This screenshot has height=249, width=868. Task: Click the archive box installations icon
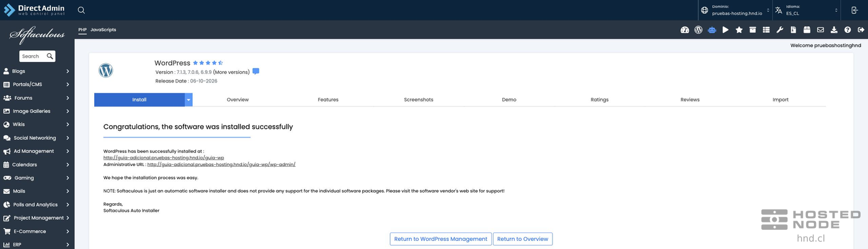753,30
